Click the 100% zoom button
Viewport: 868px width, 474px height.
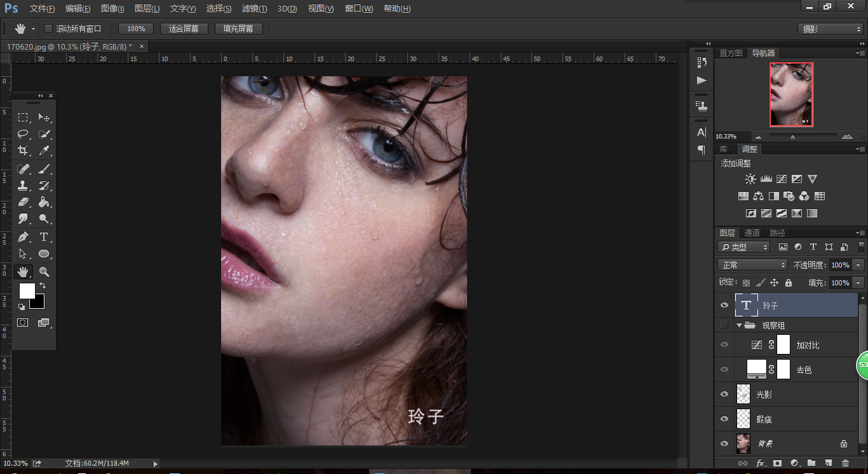tap(136, 29)
